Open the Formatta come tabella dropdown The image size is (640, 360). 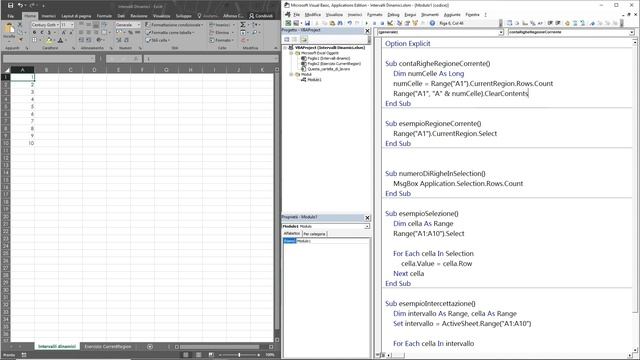(x=170, y=33)
